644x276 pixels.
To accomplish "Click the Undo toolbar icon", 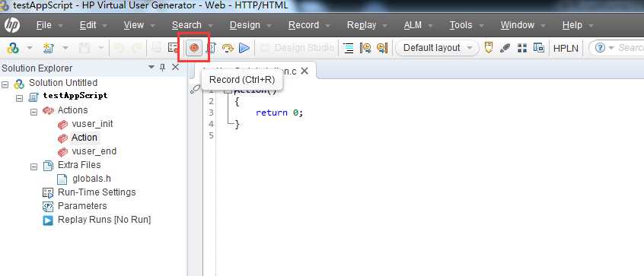I will tap(119, 48).
